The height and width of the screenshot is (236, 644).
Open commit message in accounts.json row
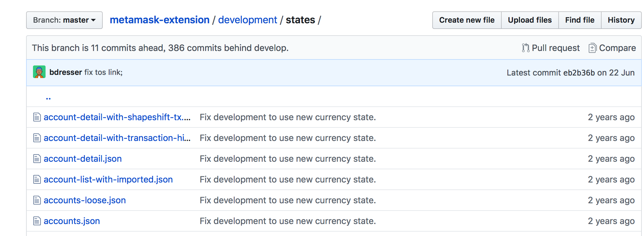(288, 221)
